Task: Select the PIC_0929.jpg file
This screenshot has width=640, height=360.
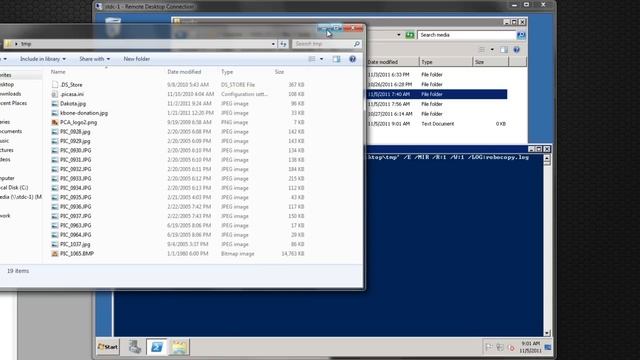Action: coord(75,141)
